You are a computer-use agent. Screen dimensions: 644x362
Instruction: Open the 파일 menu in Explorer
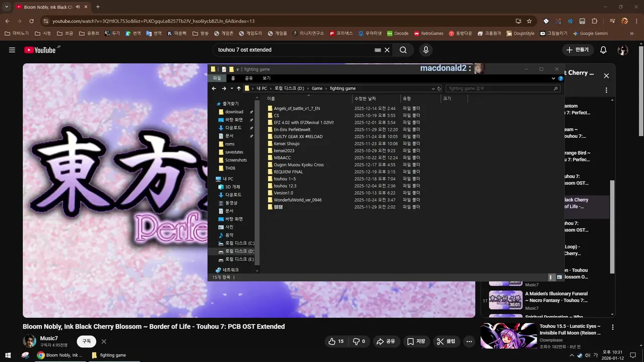pyautogui.click(x=217, y=78)
